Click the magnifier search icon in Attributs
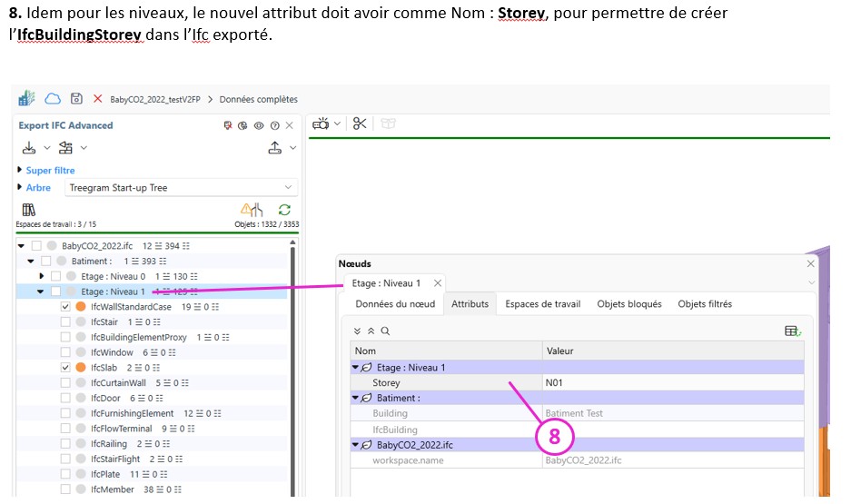851x504 pixels. coord(385,331)
